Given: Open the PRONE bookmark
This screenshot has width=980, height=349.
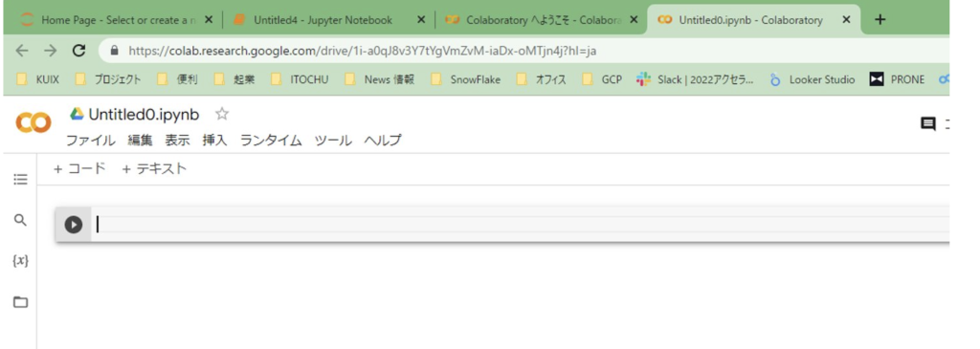Looking at the screenshot, I should click(897, 79).
